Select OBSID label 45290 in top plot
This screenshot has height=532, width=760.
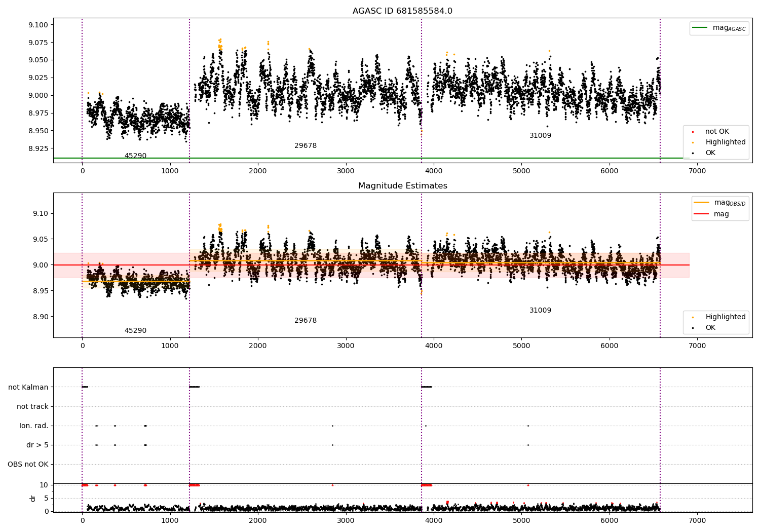tap(135, 156)
